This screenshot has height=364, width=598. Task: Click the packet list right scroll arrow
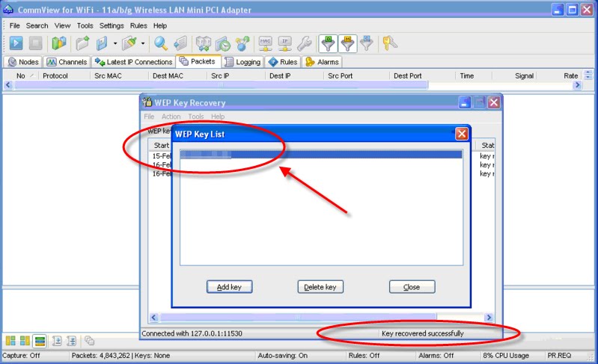click(x=577, y=85)
